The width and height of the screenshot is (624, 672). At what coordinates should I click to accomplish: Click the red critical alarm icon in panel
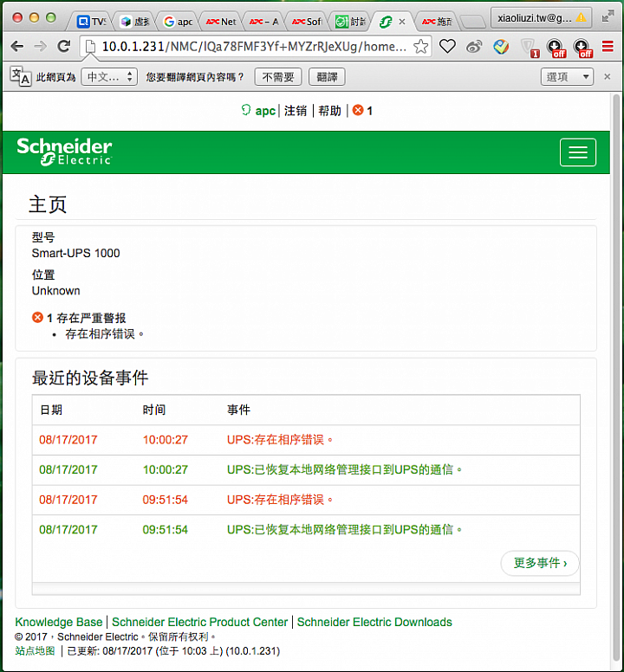(x=37, y=317)
